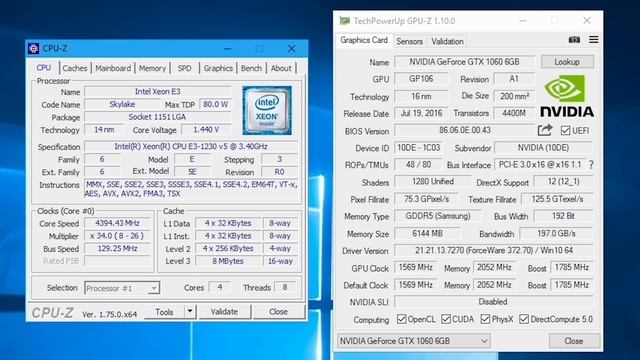Click the Instructions field listing MMX, SSE
640x360 pixels.
[191, 189]
